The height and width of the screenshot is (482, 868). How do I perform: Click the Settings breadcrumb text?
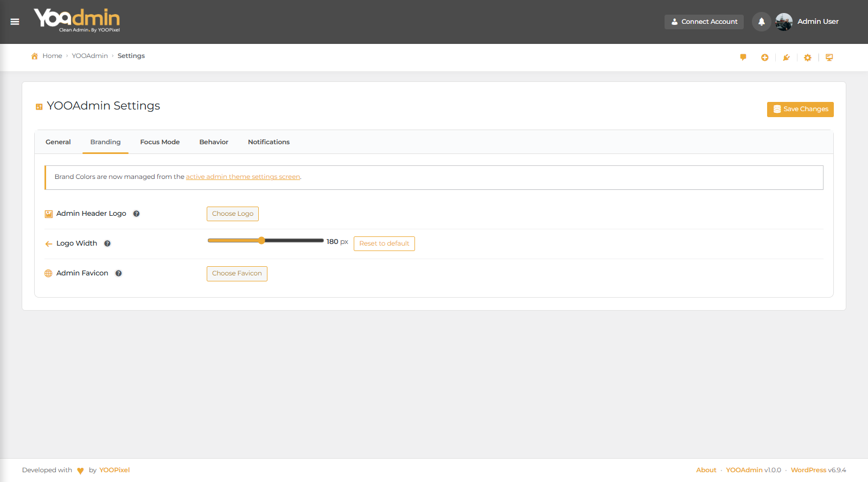pyautogui.click(x=131, y=56)
